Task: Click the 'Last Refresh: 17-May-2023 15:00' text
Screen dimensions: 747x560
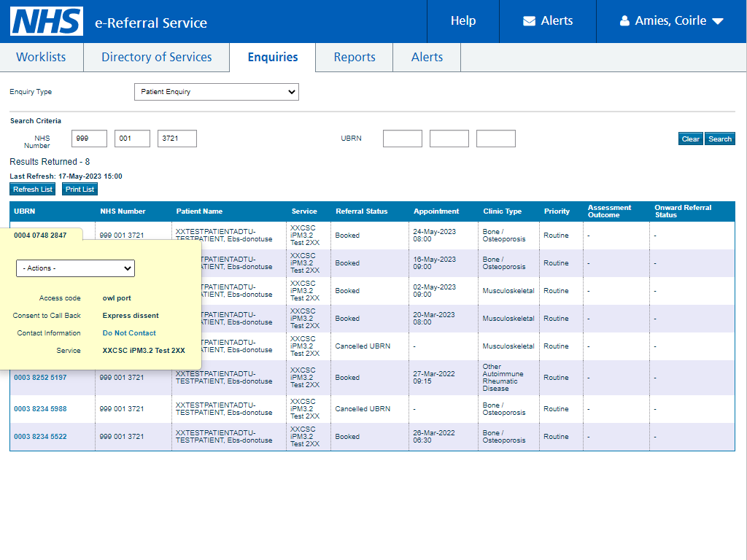Action: pos(66,176)
